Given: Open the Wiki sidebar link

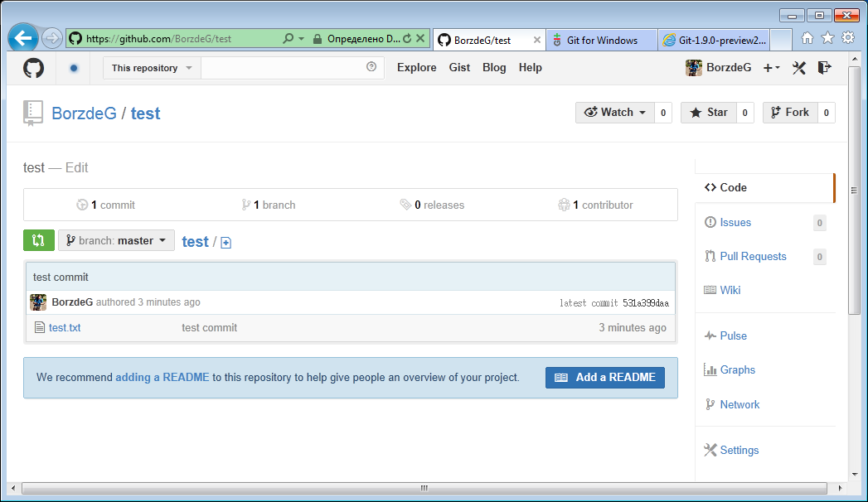Looking at the screenshot, I should click(730, 290).
